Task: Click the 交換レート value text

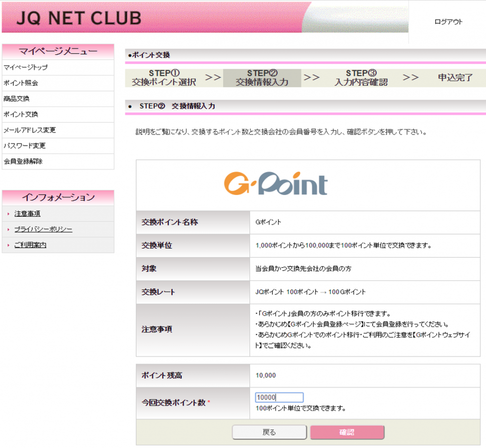Action: [310, 292]
